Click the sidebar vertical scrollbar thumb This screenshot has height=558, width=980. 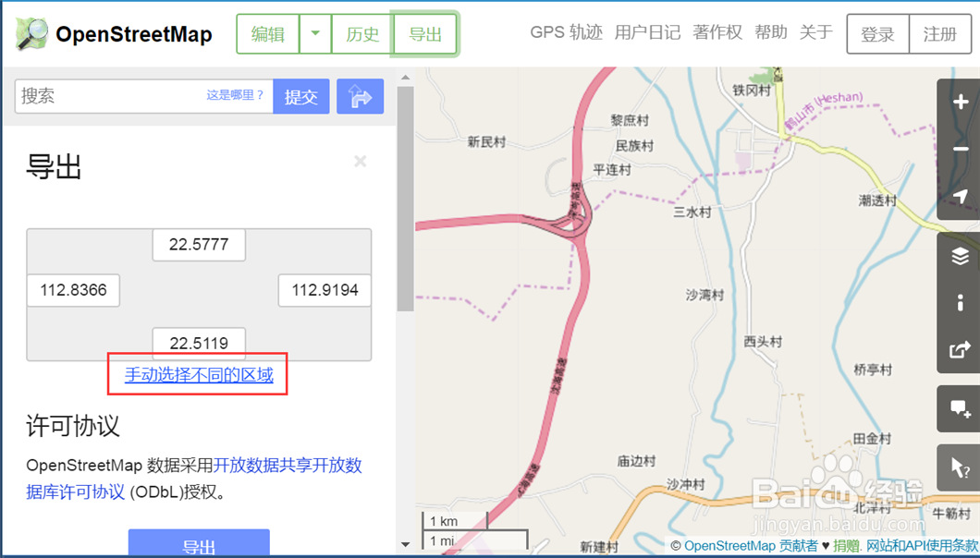(405, 199)
